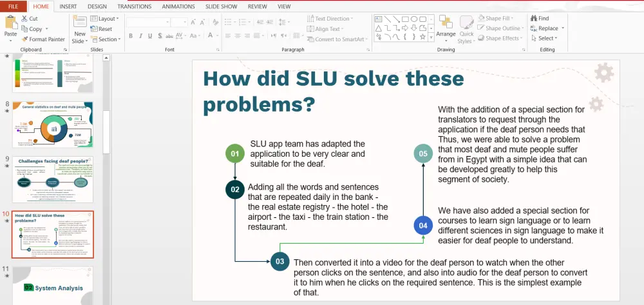644x305 pixels.
Task: Open the Text Direction dropdown
Action: 330,19
